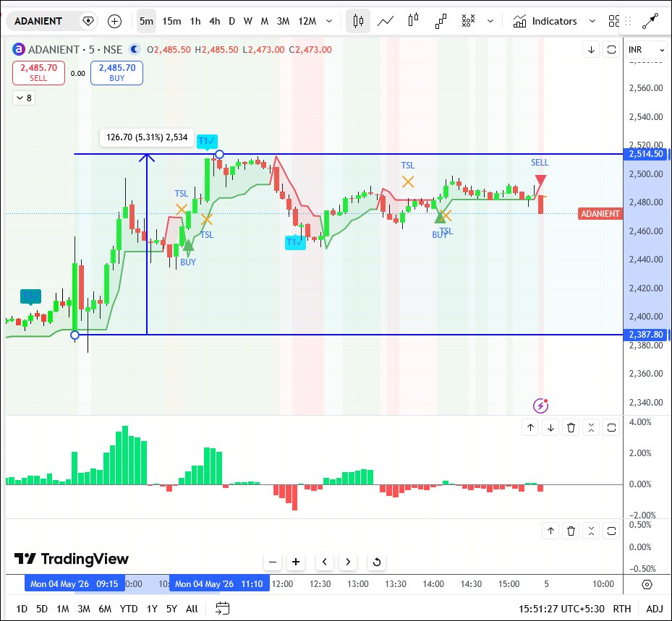Set date range to 1D

point(22,609)
